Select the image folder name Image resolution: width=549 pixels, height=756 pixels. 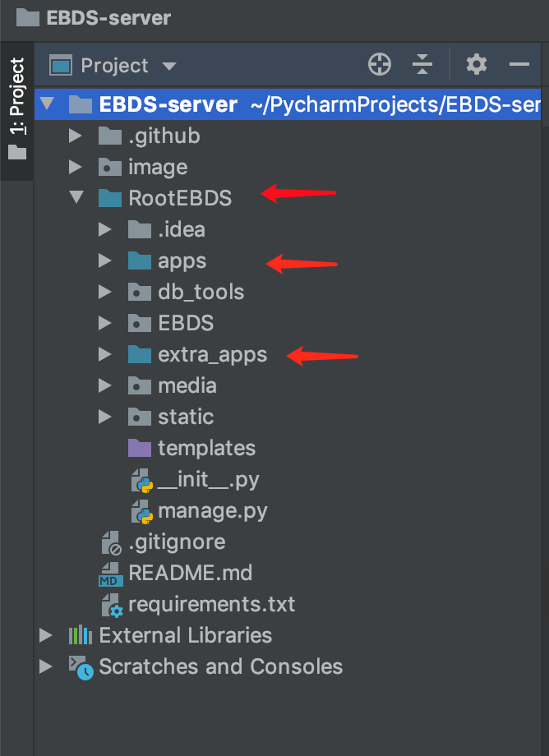coord(158,168)
